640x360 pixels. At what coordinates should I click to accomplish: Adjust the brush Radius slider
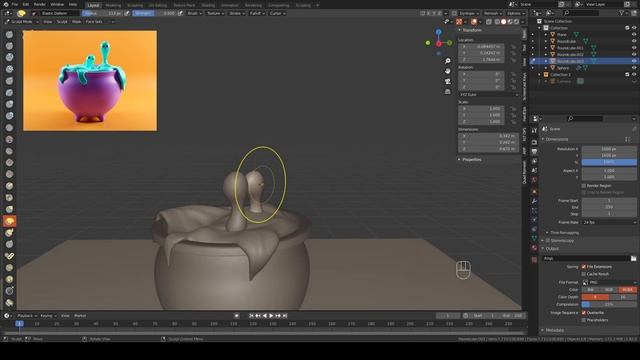[102, 13]
